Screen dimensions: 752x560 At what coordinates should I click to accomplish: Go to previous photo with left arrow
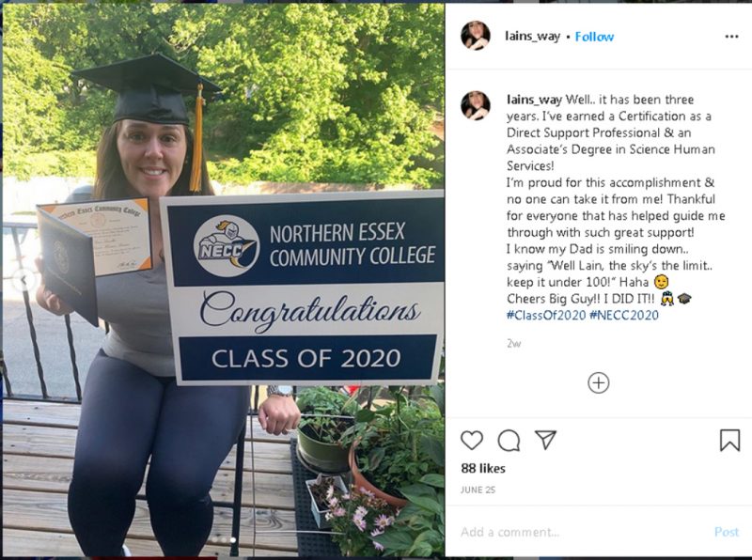click(23, 281)
